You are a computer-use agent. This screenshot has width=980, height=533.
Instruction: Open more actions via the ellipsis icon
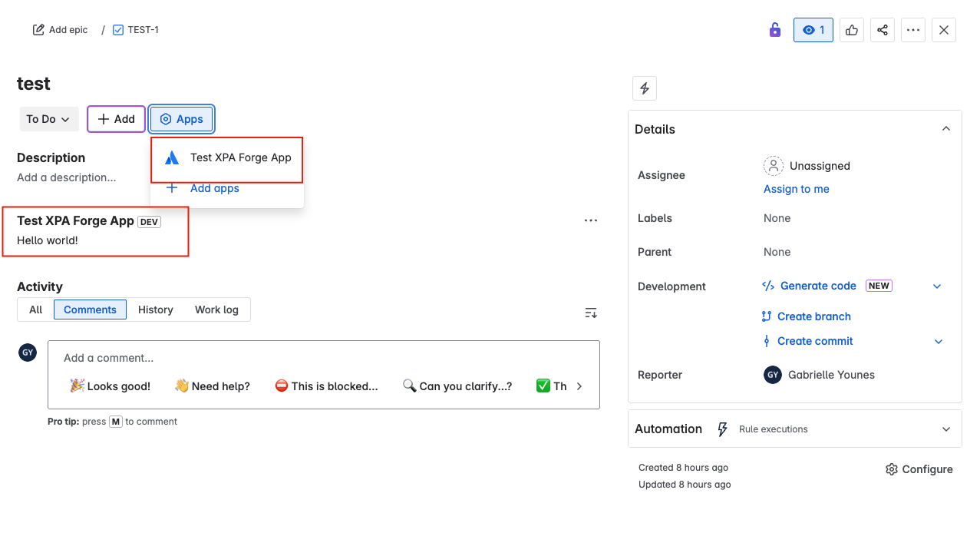click(912, 29)
